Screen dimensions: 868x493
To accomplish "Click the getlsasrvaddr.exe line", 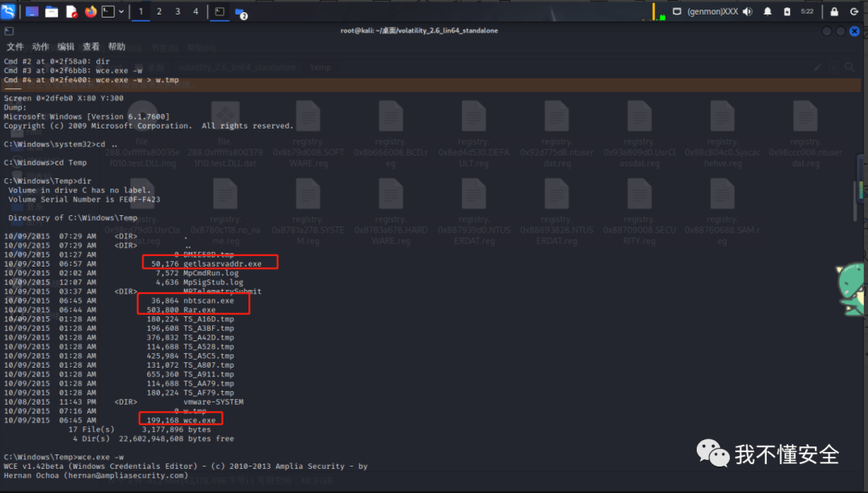I will (x=133, y=264).
